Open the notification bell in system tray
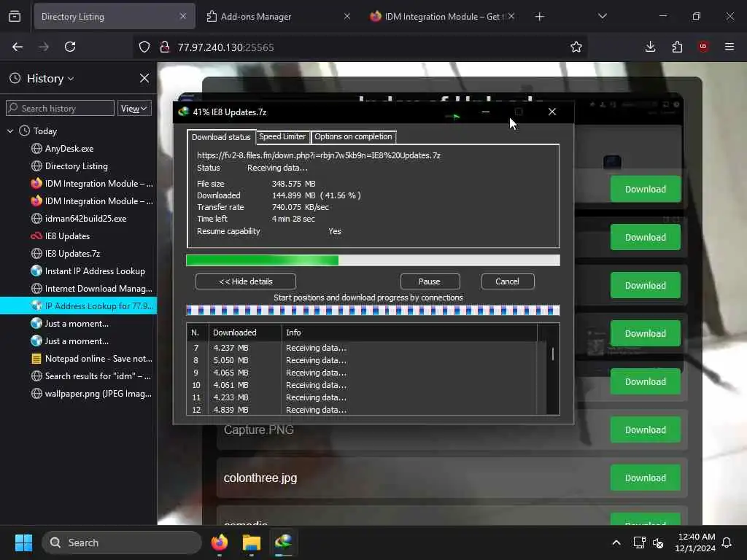 (x=727, y=542)
